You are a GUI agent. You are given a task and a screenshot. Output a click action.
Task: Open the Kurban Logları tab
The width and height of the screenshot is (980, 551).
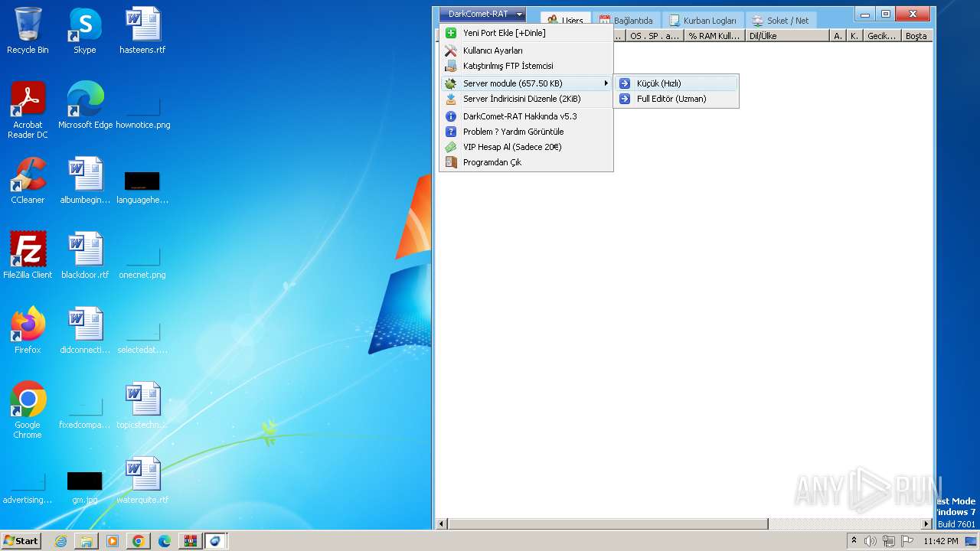pos(703,21)
